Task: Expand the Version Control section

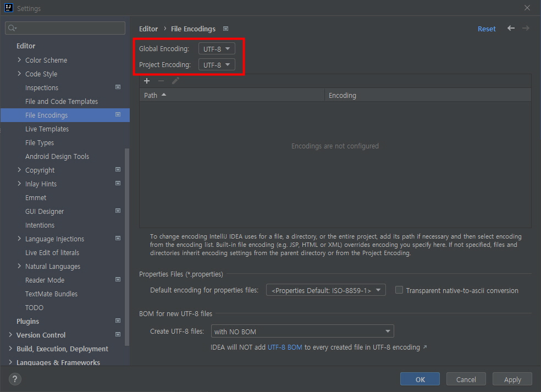Action: (10, 335)
